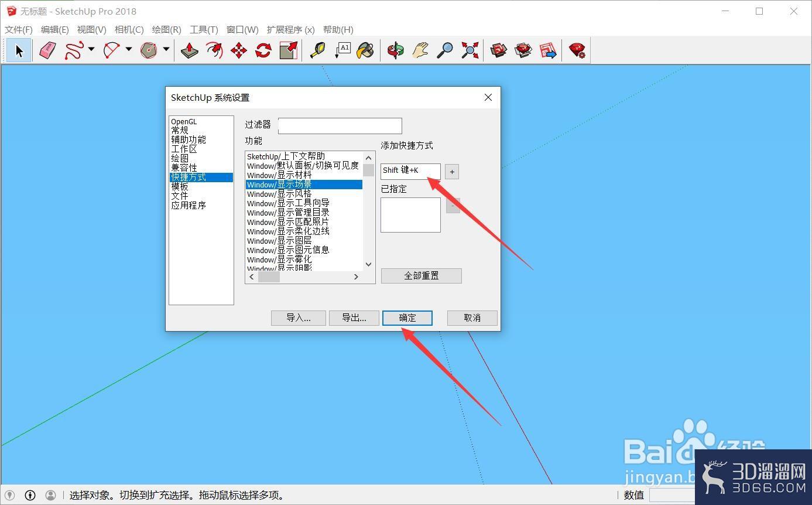Pick the Freehand line tool
Screen dimensions: 812x505
click(x=74, y=50)
